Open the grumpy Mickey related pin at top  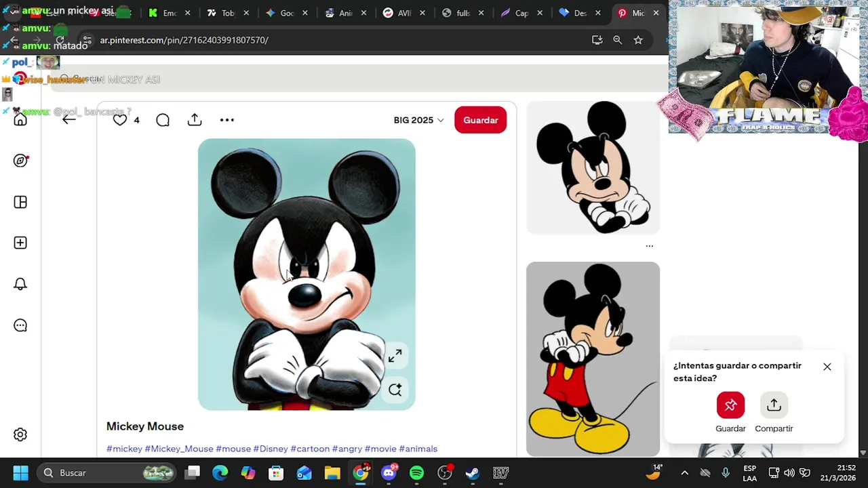[x=593, y=167]
